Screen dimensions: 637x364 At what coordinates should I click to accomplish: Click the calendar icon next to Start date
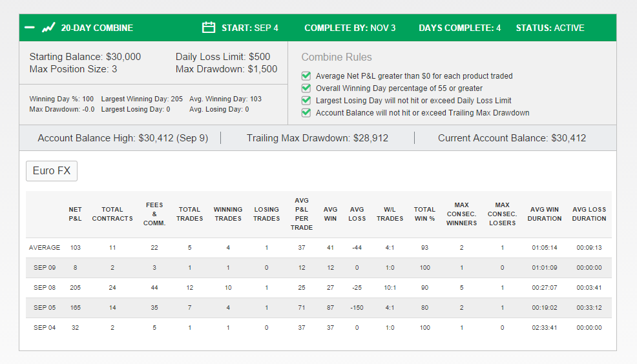pos(209,27)
